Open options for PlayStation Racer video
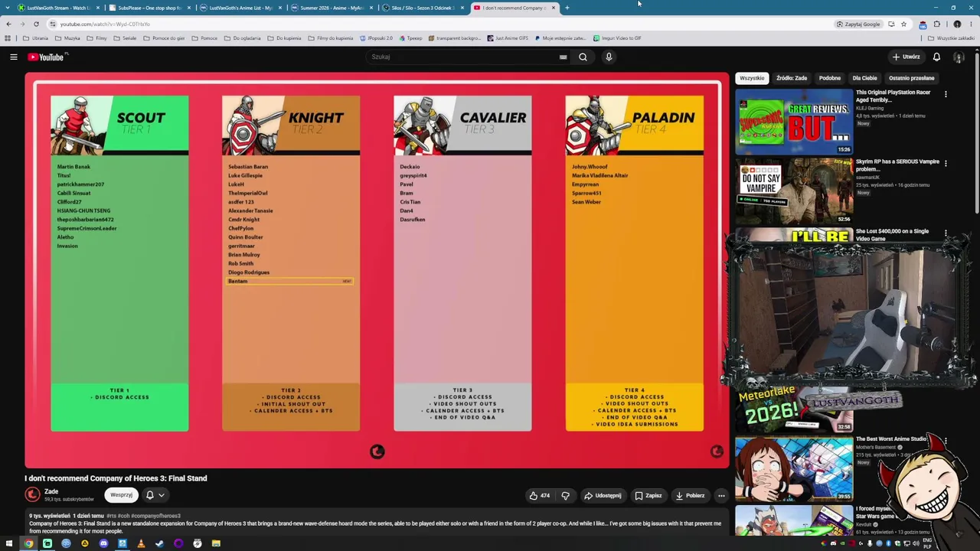Screen dimensions: 980x551 point(946,94)
